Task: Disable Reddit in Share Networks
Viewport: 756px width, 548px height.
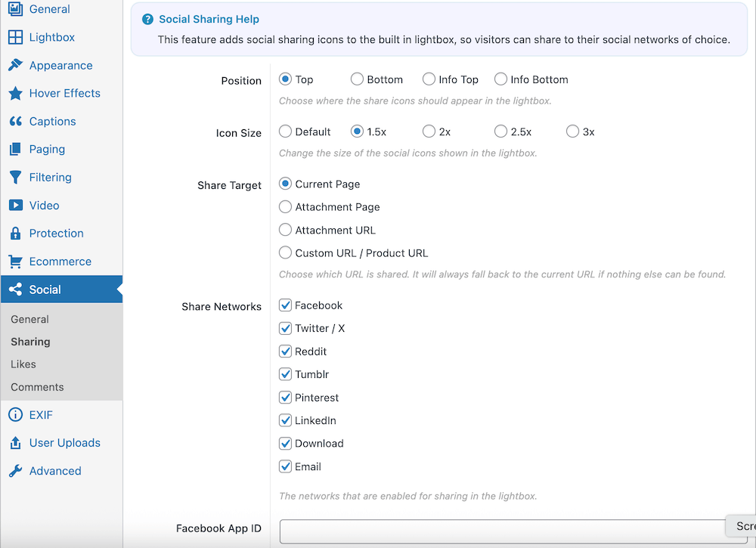Action: click(x=285, y=351)
